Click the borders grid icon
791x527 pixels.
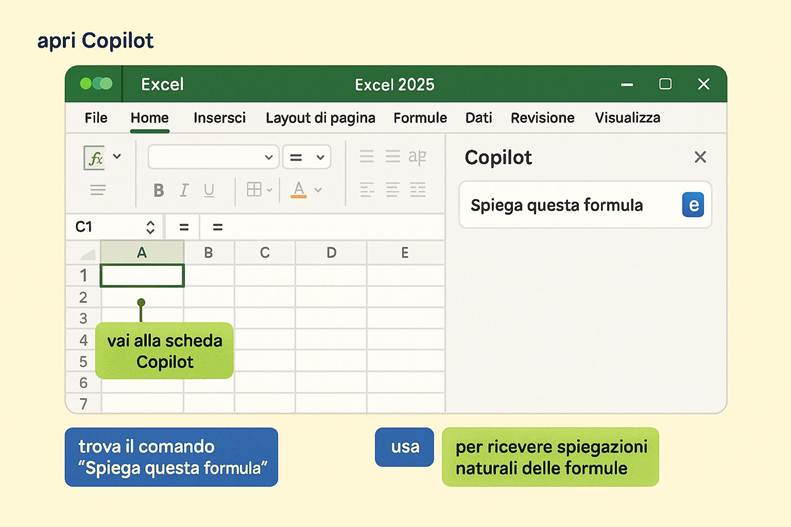[254, 190]
